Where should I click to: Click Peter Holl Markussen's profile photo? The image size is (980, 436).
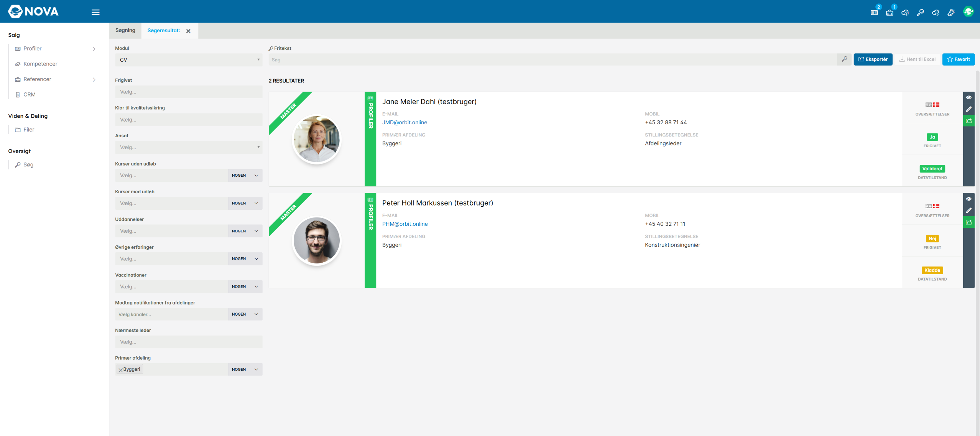coord(316,240)
